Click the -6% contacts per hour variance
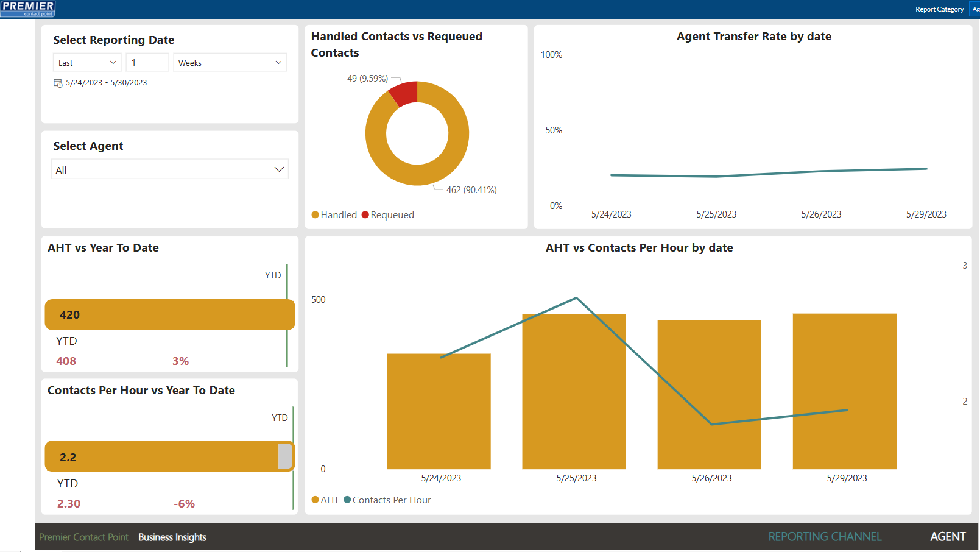Viewport: 980px width, 552px height. click(x=184, y=504)
